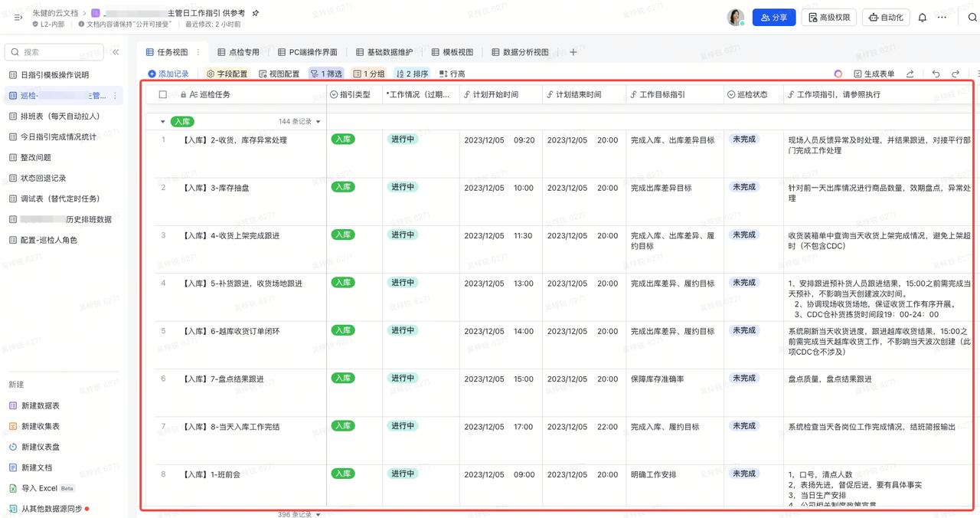Switch to the 数据分析视图 tab
Screen dimensions: 980x518
point(520,52)
